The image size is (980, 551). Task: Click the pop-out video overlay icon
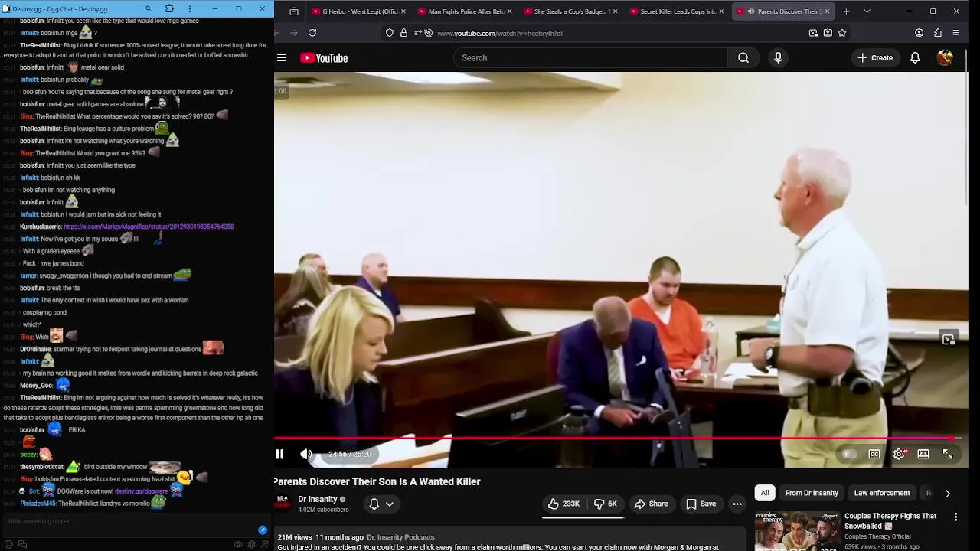click(949, 339)
